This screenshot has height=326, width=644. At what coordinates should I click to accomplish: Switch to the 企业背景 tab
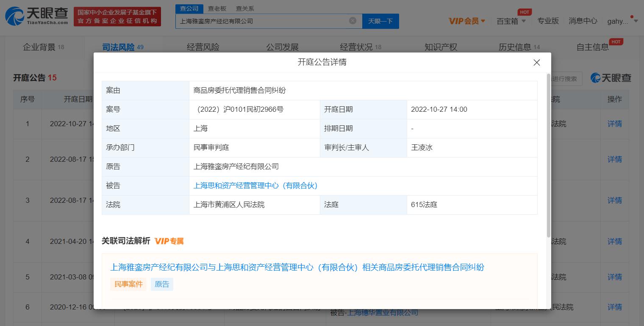pyautogui.click(x=43, y=47)
